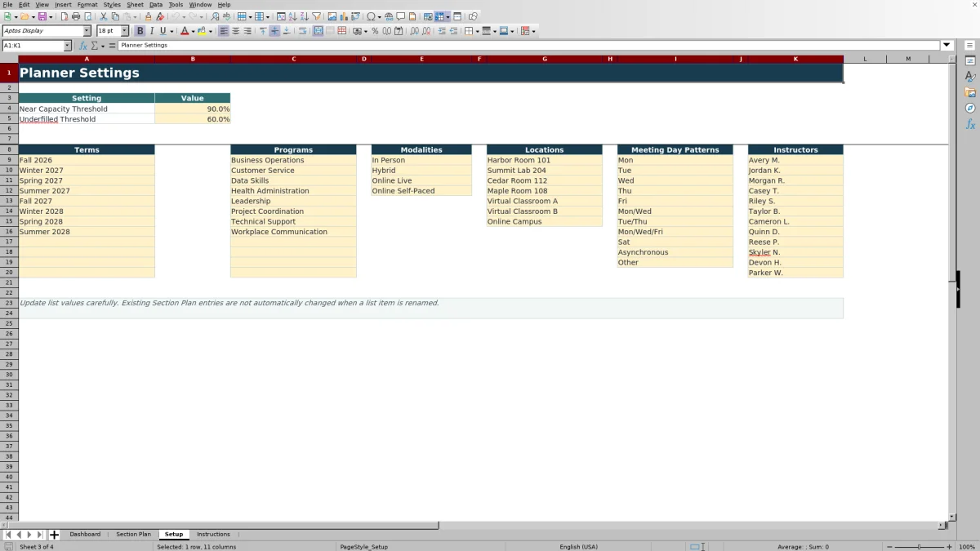Apply the red Font Color swatch
The height and width of the screenshot is (551, 980).
(185, 31)
